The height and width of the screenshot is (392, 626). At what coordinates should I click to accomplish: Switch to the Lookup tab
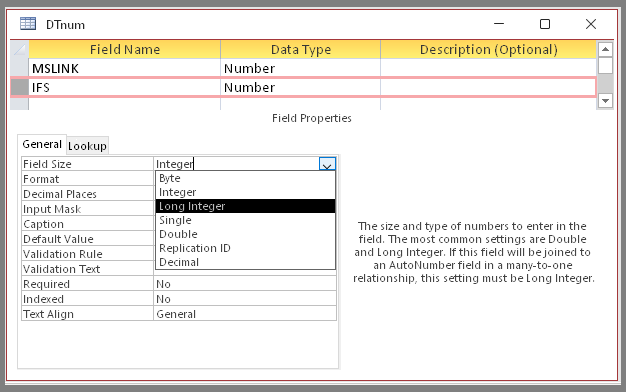point(87,146)
